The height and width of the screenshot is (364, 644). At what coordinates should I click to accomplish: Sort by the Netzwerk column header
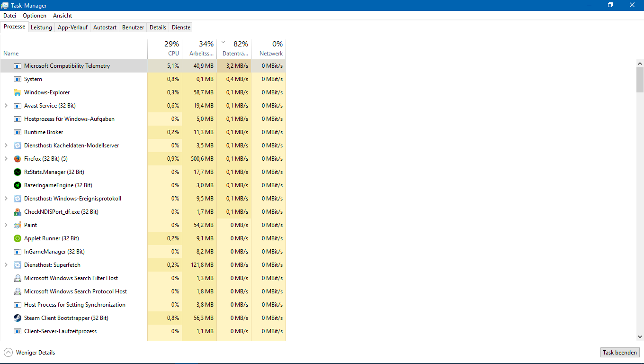click(268, 48)
